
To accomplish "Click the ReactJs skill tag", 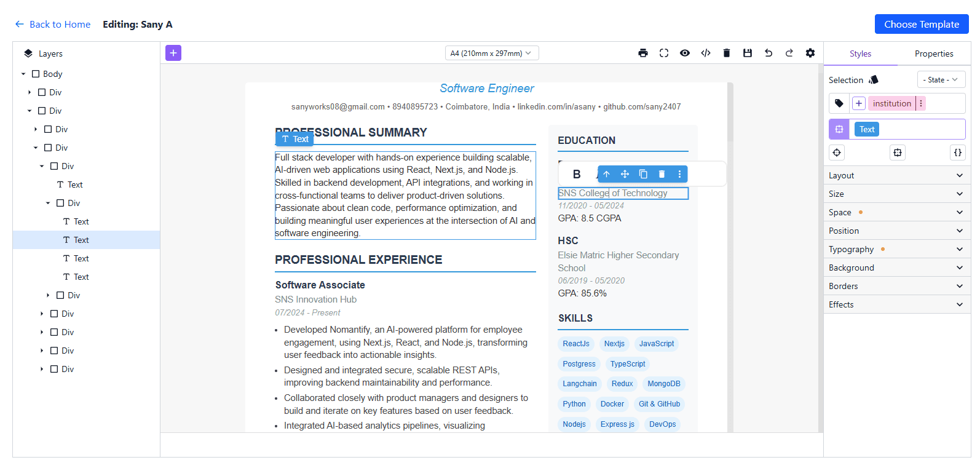I will pos(575,344).
